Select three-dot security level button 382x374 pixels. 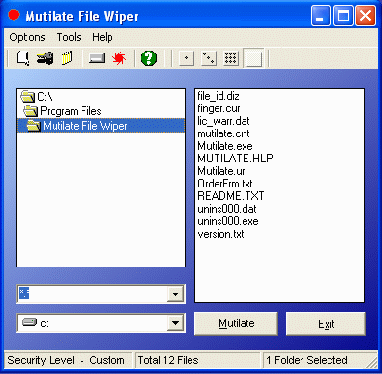209,59
